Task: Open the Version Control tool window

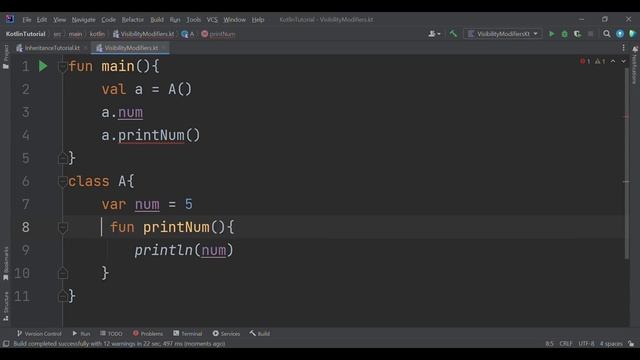Action: (39, 334)
